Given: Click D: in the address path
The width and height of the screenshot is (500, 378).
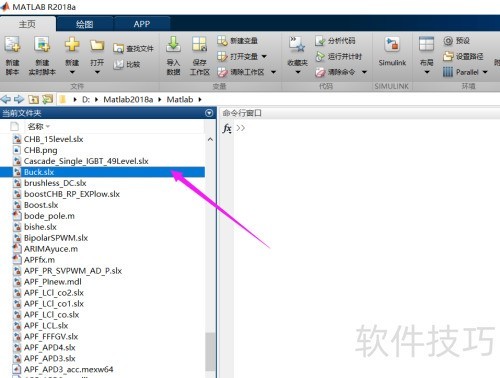Looking at the screenshot, I should 86,100.
